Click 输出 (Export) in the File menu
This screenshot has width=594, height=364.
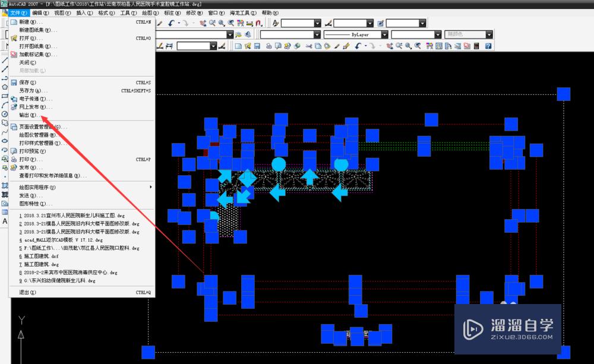tap(27, 115)
